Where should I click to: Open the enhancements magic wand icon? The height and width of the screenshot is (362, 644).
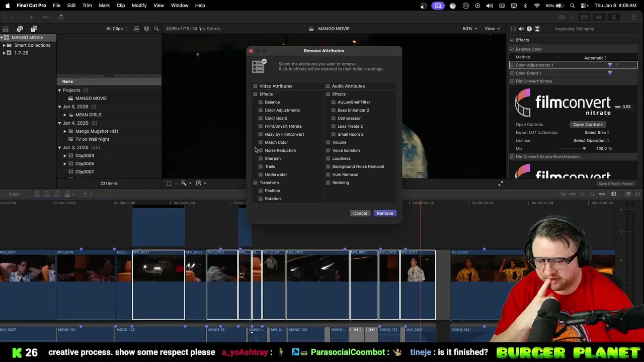[184, 183]
